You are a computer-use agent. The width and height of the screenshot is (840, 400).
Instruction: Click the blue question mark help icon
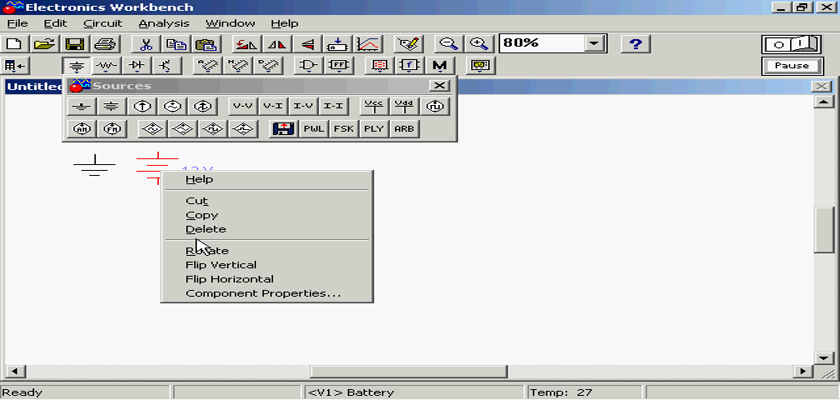635,43
